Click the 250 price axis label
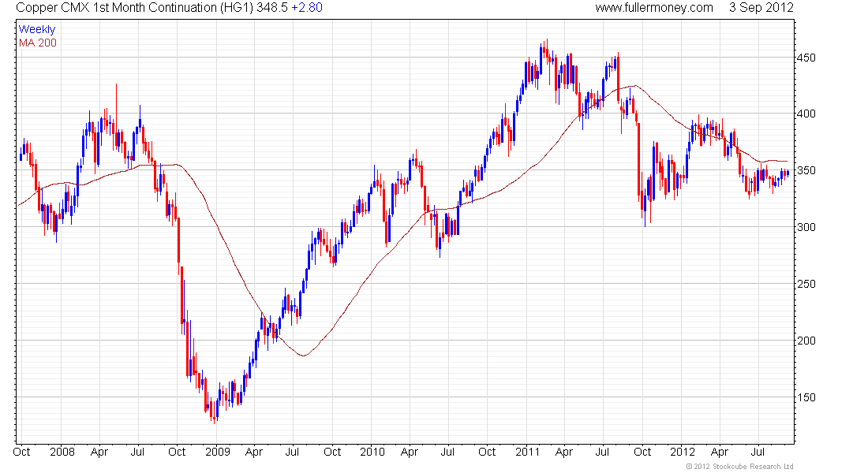Screen dimensions: 868x473 (x=806, y=284)
